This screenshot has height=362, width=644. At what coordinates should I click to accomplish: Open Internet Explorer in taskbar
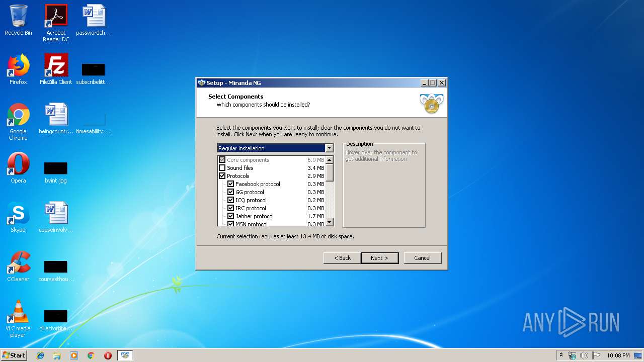(40, 355)
